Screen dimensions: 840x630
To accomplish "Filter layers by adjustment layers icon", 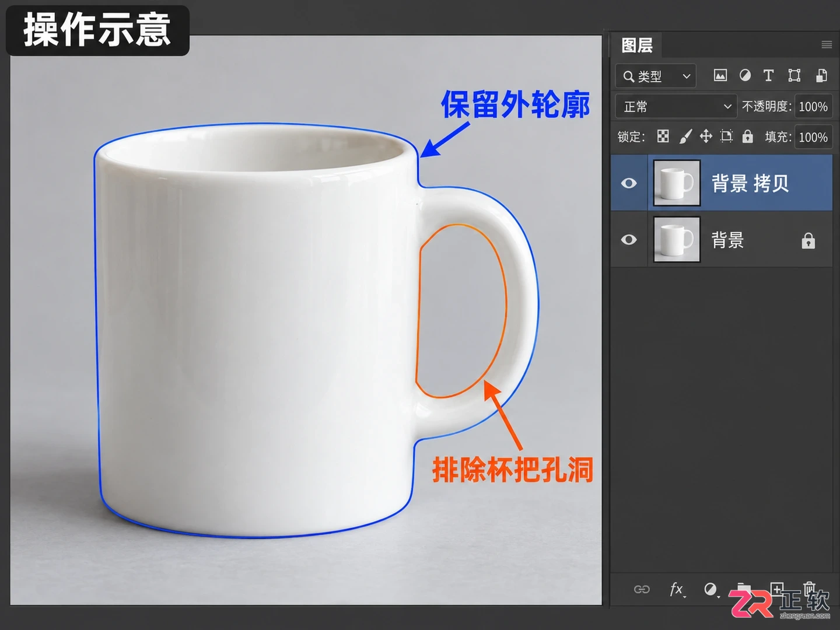I will coord(745,75).
